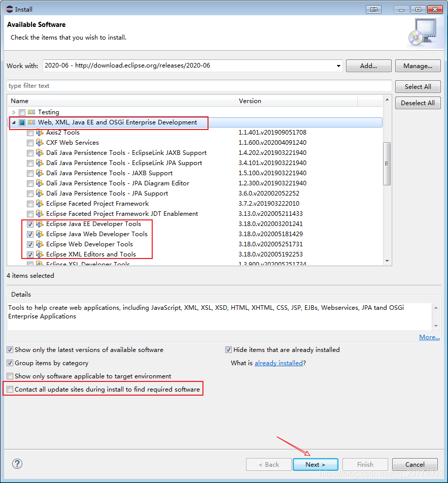Click the XML Editors and Tools feature icon
Viewport: 448px width, 483px height.
pyautogui.click(x=40, y=255)
